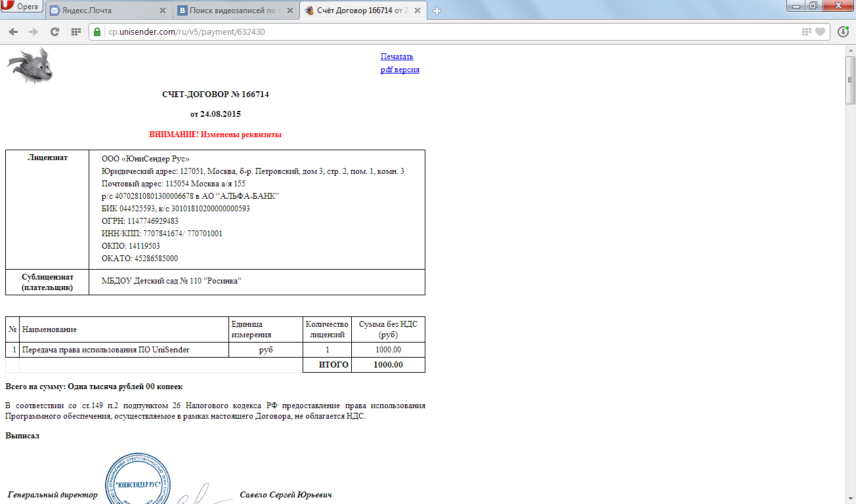The height and width of the screenshot is (504, 856).
Task: Click the blue ЮНИСЕНДЕР РУС round stamp
Action: pyautogui.click(x=138, y=478)
